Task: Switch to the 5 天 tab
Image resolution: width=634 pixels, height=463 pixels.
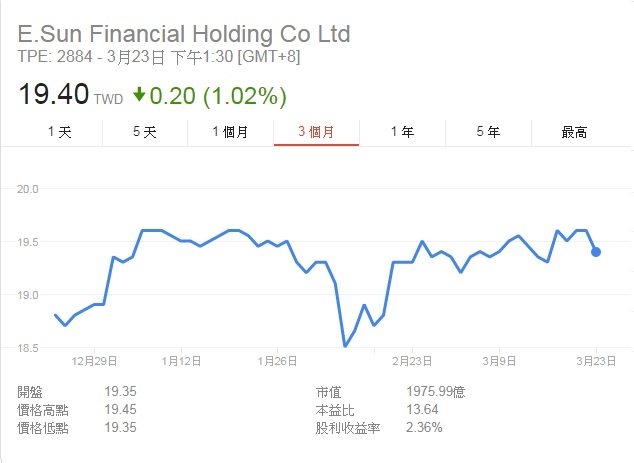Action: pyautogui.click(x=145, y=132)
